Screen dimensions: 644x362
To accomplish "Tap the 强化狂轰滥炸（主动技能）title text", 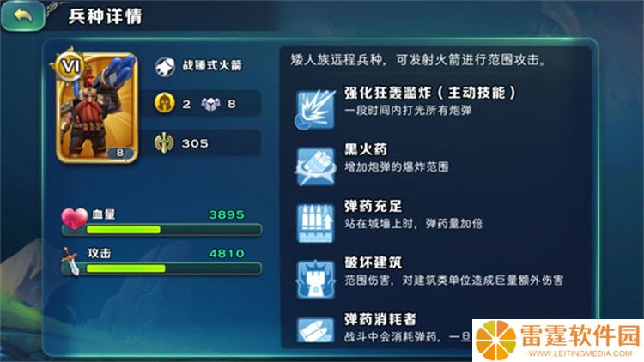I will pos(430,93).
